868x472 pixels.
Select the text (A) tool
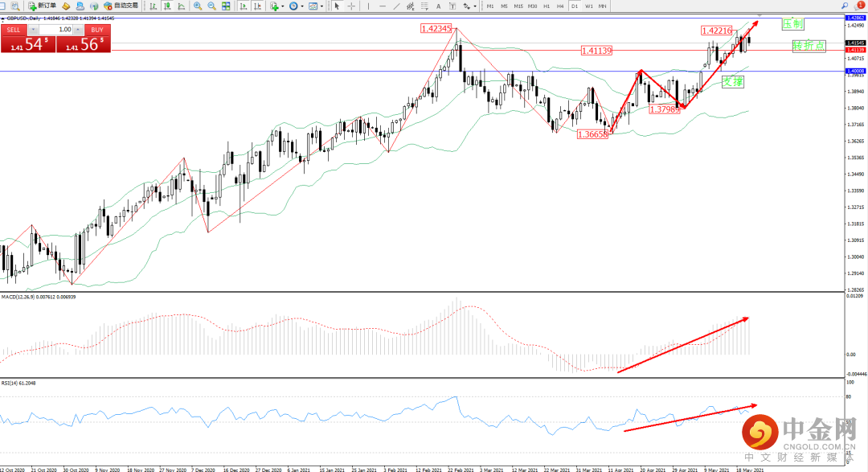point(439,6)
